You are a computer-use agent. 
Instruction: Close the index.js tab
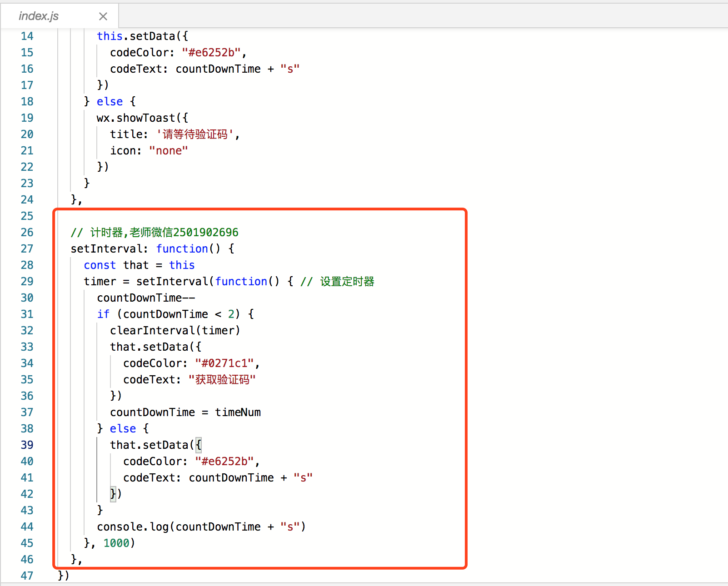pos(103,16)
